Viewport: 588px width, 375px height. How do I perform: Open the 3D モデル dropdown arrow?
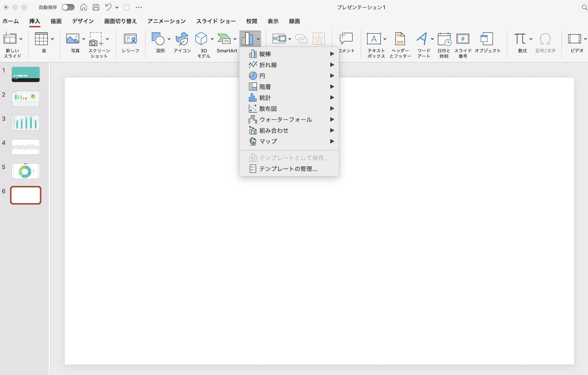(212, 39)
